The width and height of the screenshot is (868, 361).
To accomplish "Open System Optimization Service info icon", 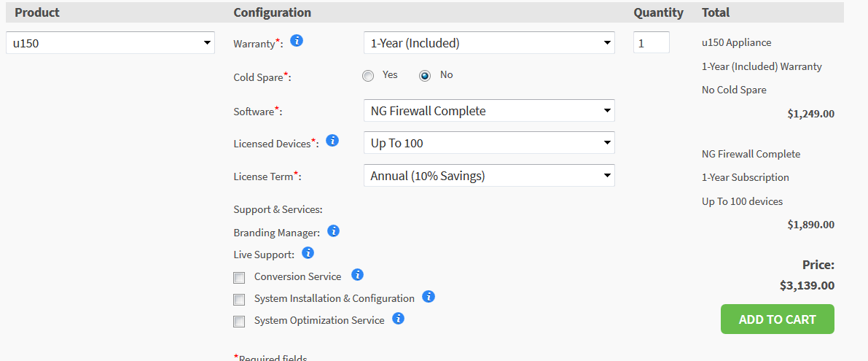I will point(398,319).
